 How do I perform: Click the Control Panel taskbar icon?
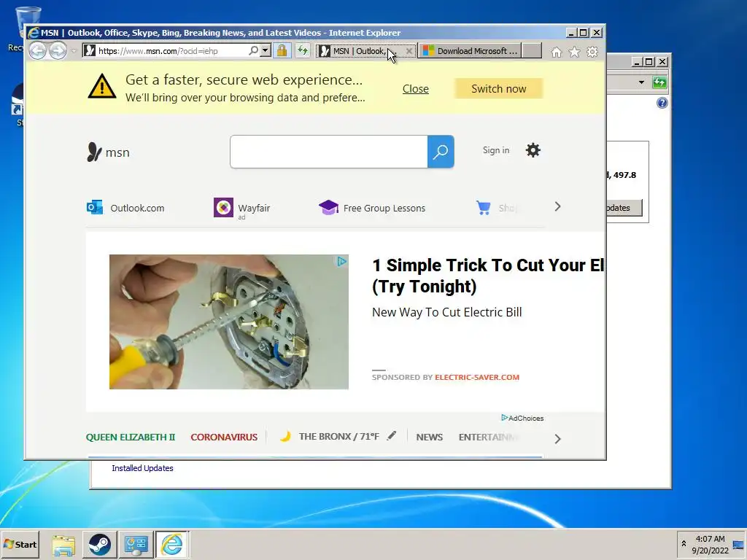(136, 545)
